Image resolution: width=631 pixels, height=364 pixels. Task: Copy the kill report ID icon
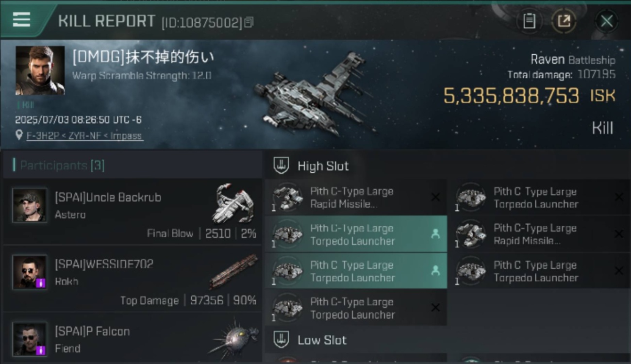249,22
